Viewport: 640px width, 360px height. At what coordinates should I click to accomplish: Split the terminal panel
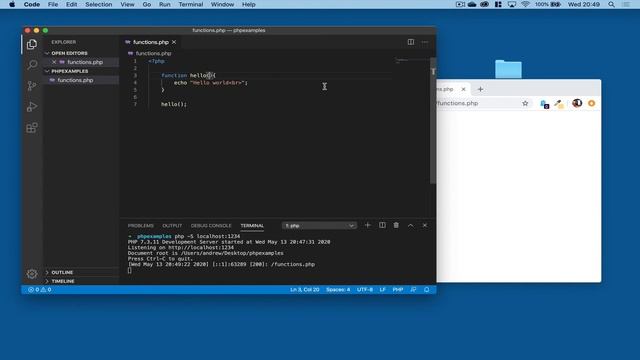[x=382, y=225]
